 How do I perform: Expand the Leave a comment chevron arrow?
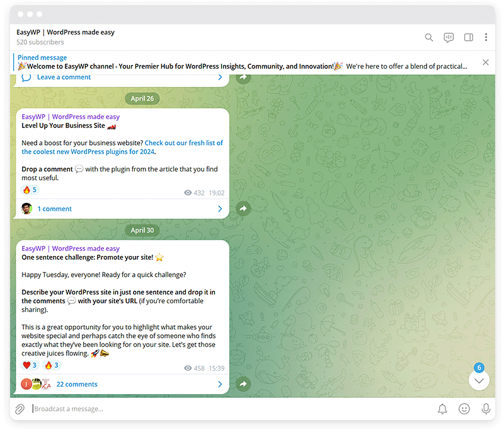[220, 77]
